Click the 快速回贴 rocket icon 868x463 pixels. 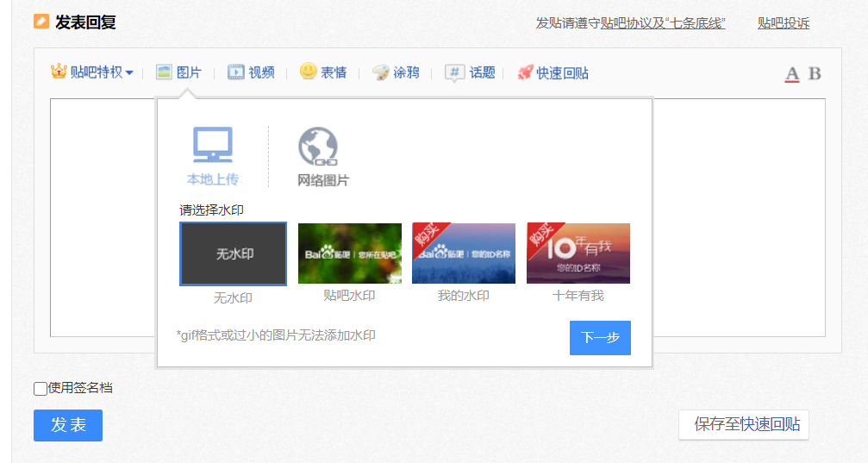pos(525,72)
